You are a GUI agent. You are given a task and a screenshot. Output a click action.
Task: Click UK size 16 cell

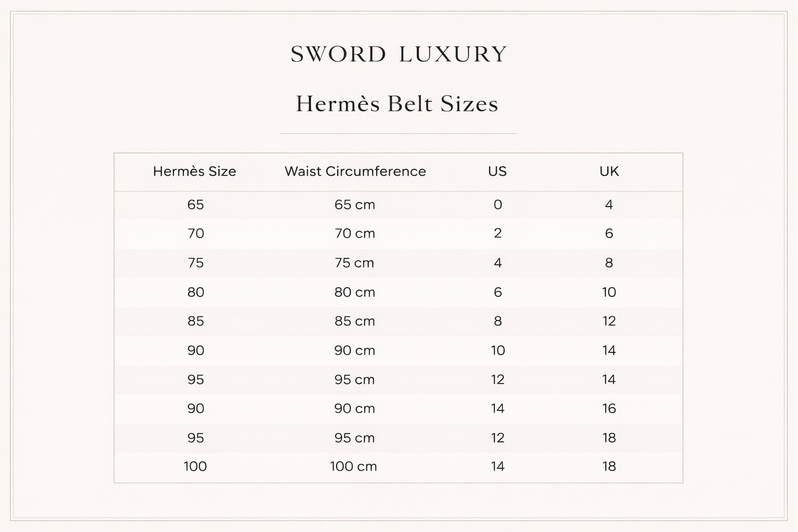[x=609, y=409]
